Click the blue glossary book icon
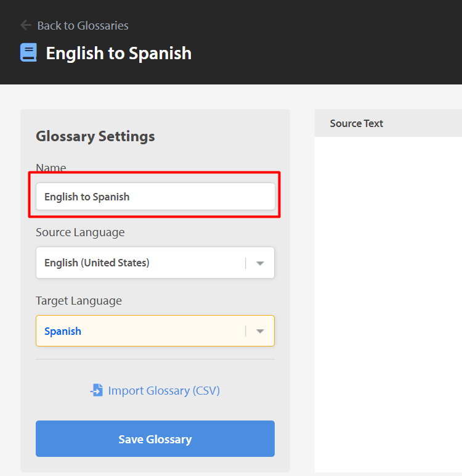This screenshot has width=462, height=476. click(28, 52)
